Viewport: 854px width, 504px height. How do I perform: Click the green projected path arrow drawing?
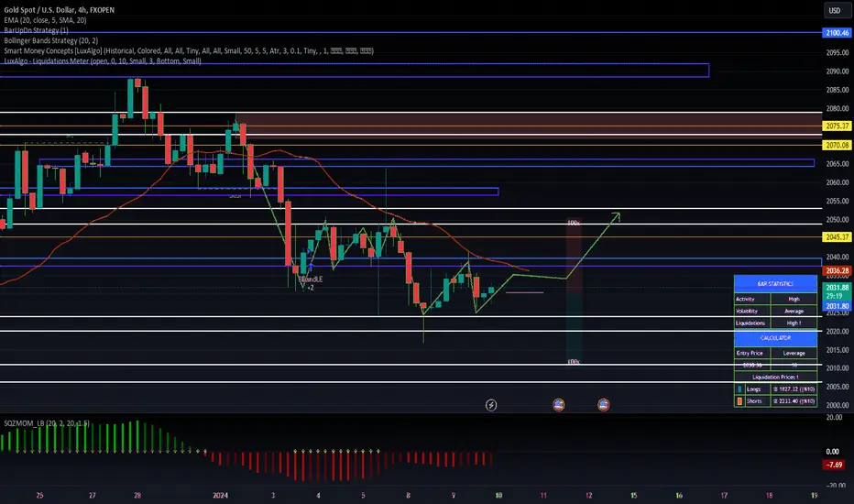click(x=594, y=244)
